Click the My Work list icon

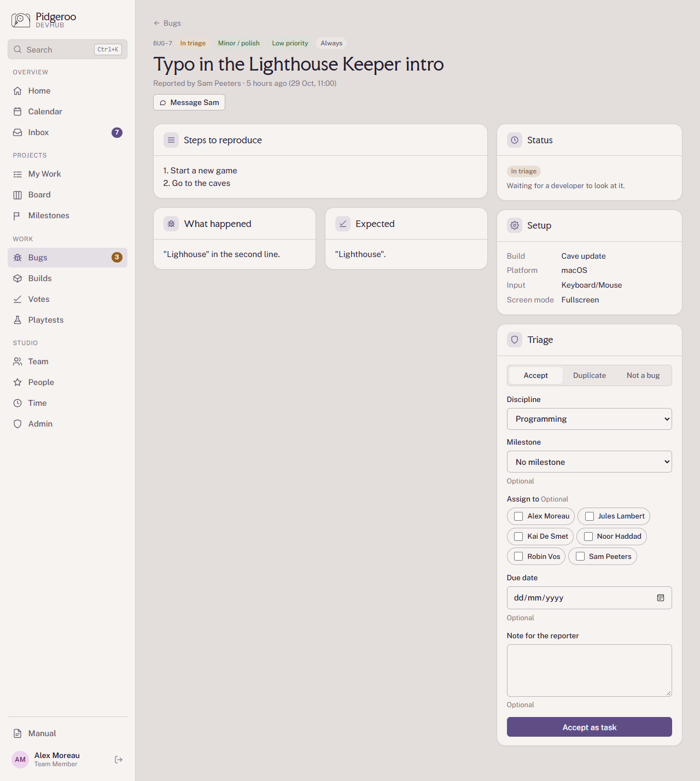pyautogui.click(x=17, y=174)
